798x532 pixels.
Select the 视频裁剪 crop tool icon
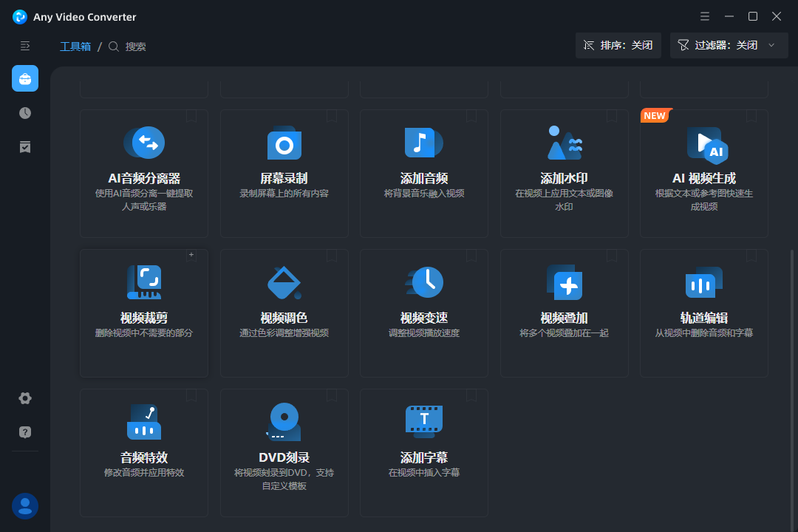click(x=144, y=282)
